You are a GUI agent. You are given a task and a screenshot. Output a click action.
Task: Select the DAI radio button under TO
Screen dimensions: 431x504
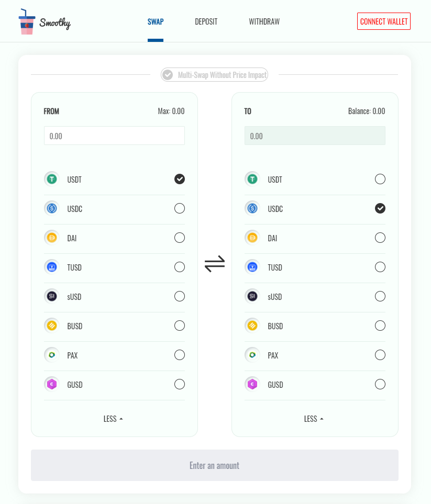pyautogui.click(x=380, y=238)
